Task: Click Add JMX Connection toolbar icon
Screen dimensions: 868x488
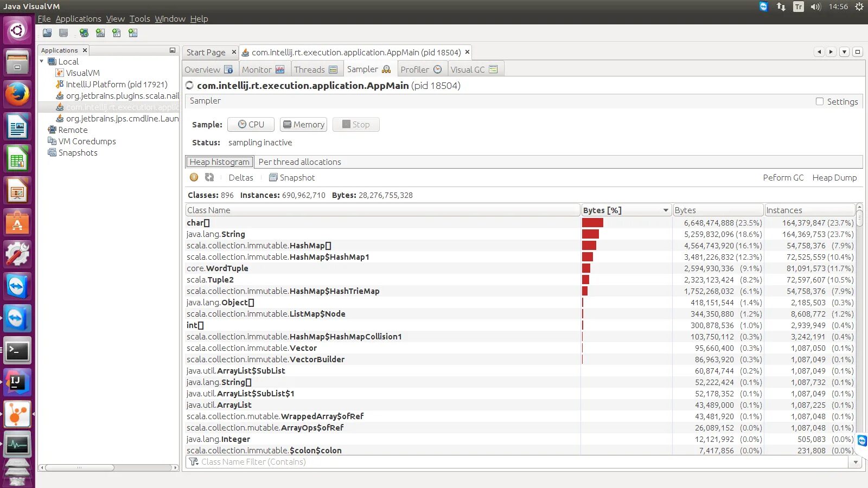Action: coord(100,33)
